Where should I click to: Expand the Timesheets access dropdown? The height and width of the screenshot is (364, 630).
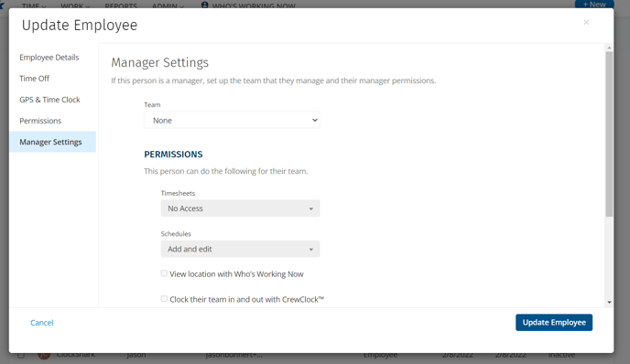tap(240, 209)
